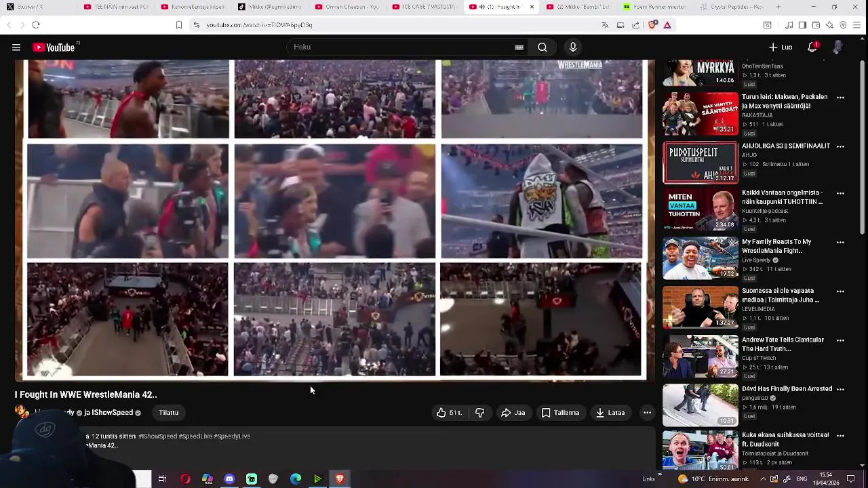Expand the video description box
This screenshot has width=868, height=488.
(335, 447)
